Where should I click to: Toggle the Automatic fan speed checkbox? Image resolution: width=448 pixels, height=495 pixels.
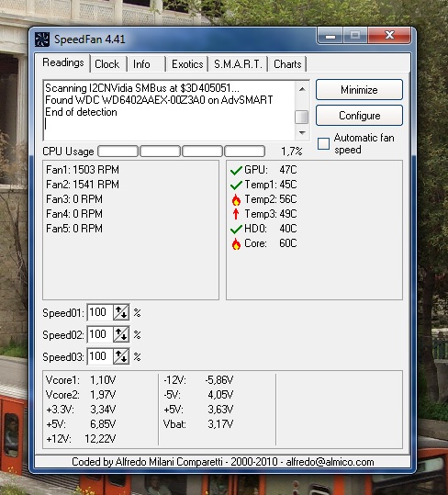(x=324, y=143)
